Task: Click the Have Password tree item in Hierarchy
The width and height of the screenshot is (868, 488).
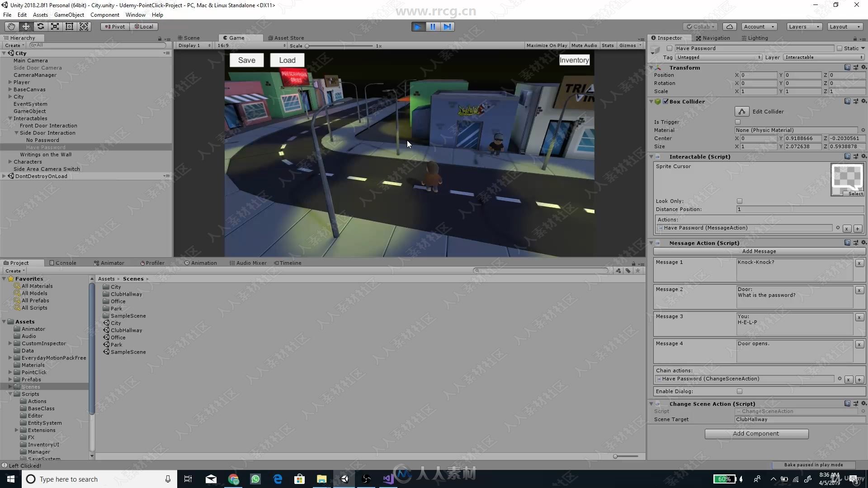Action: [46, 147]
